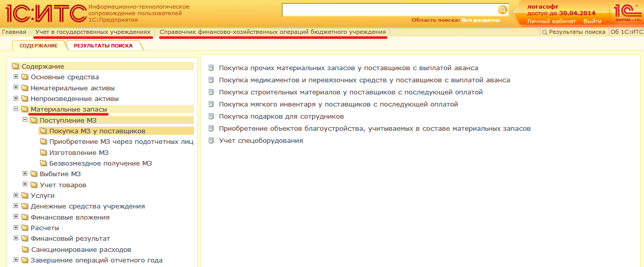Expand the Выбытие МЗ tree node
This screenshot has width=644, height=267.
tap(25, 174)
